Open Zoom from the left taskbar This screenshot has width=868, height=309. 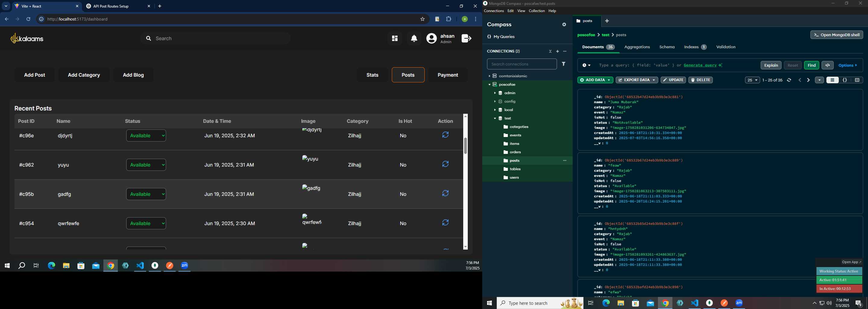[185, 266]
